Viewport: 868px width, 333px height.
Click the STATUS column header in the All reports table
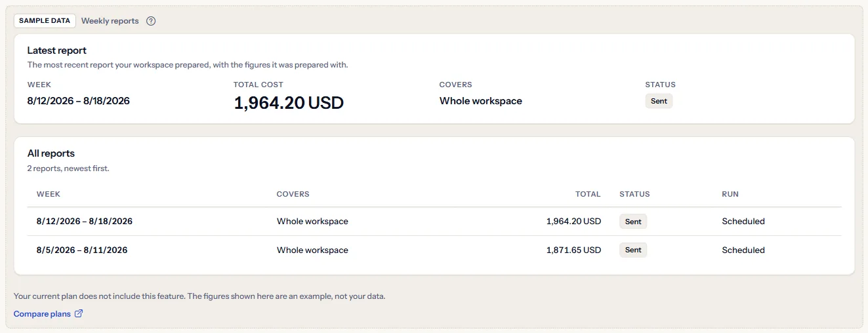[x=634, y=194]
